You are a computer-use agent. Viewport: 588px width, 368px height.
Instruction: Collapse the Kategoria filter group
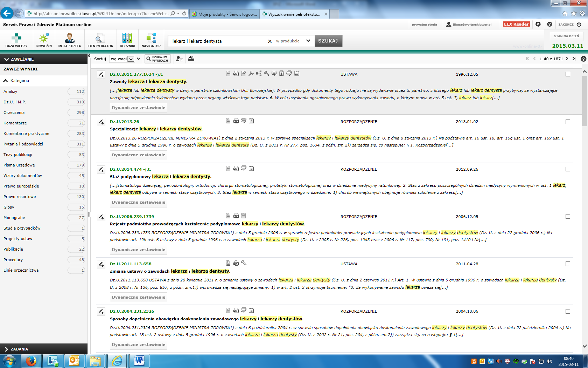tap(44, 81)
